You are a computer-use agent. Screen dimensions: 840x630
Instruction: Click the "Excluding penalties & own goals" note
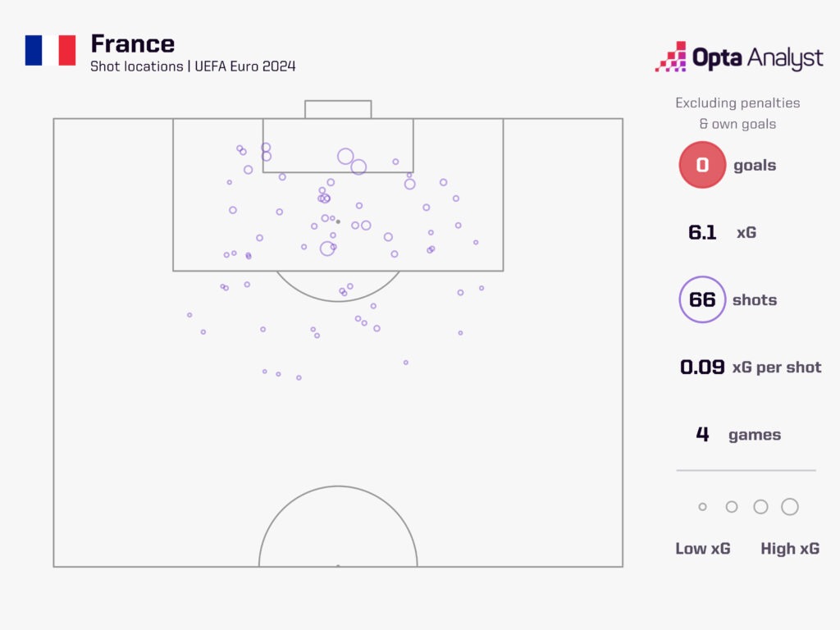tap(737, 113)
